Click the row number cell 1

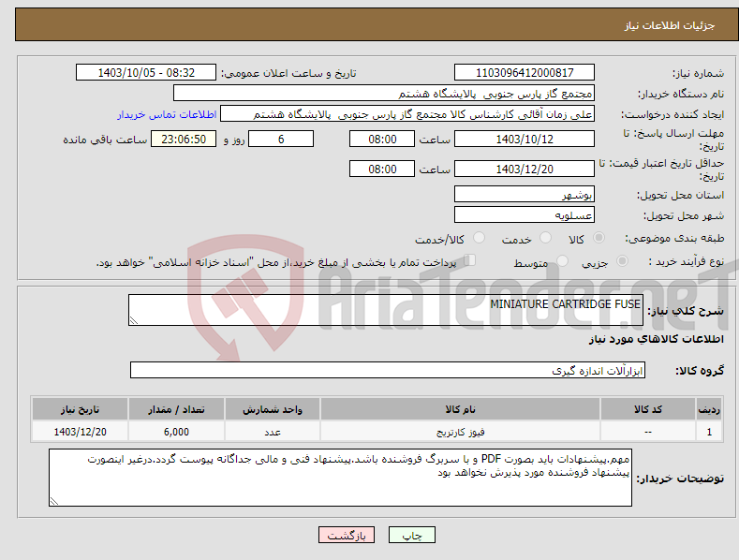click(x=709, y=432)
